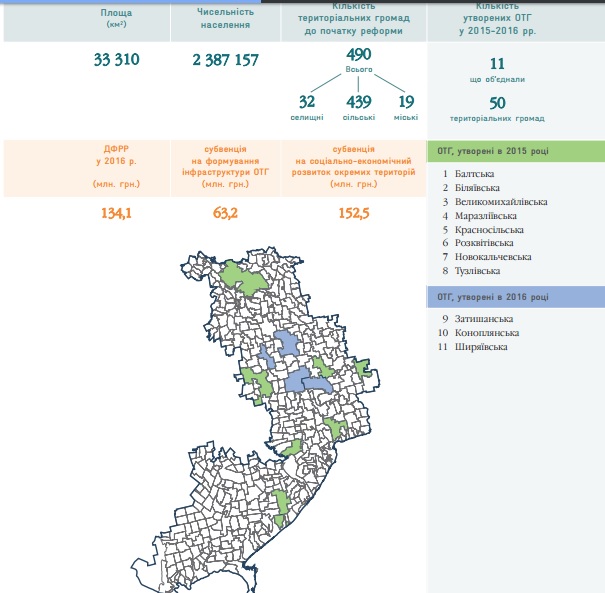Click the area value 33 310
Screen dimensions: 605x593
pos(116,60)
